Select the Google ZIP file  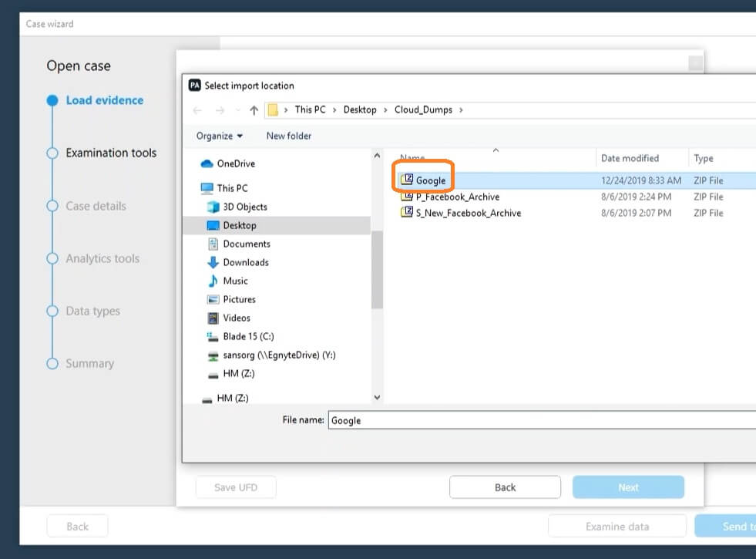click(x=430, y=180)
